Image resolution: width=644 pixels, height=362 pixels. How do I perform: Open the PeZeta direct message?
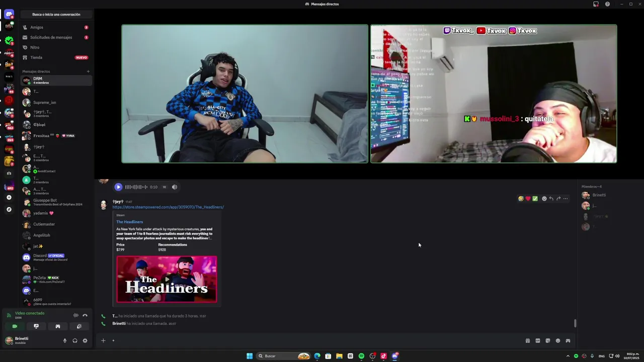[56, 280]
